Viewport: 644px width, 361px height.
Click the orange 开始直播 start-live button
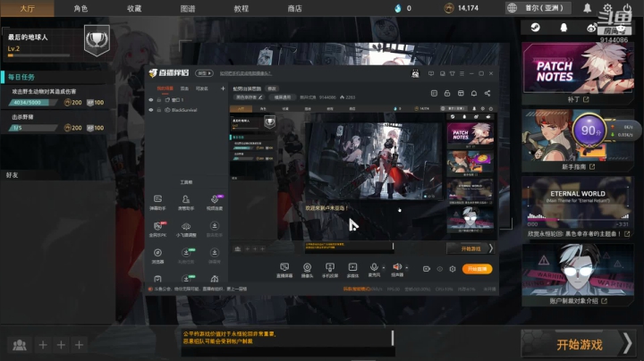point(477,269)
